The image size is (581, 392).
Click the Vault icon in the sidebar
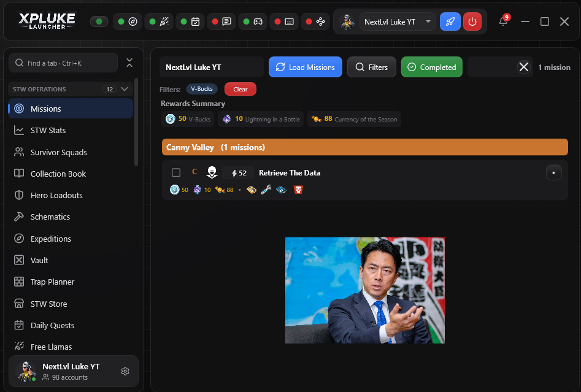[19, 260]
